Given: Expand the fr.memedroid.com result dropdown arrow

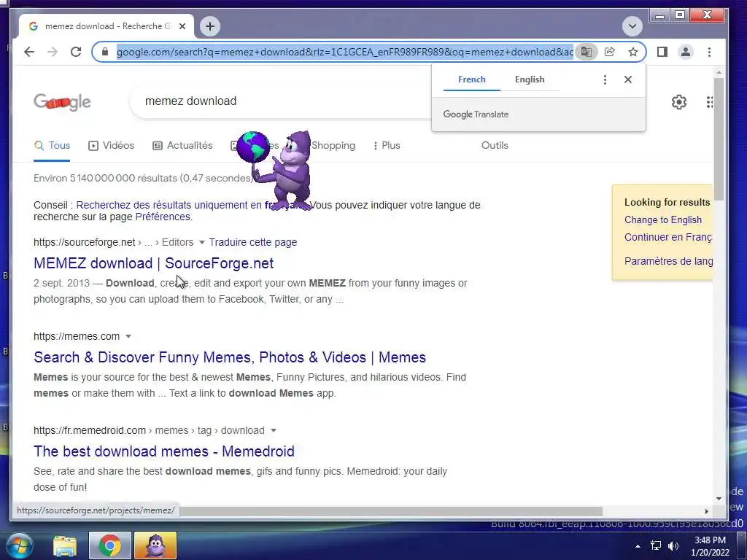Looking at the screenshot, I should click(274, 430).
